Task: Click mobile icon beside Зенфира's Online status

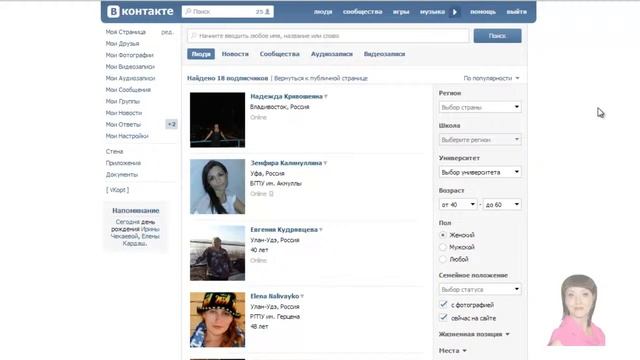Action: [271, 194]
